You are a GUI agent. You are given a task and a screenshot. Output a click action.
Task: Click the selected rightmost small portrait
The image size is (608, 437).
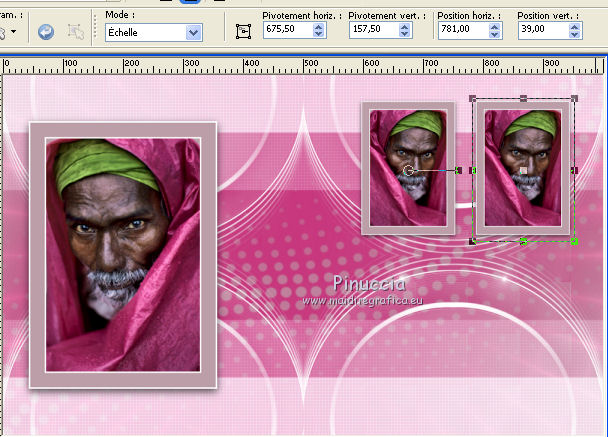click(x=523, y=168)
